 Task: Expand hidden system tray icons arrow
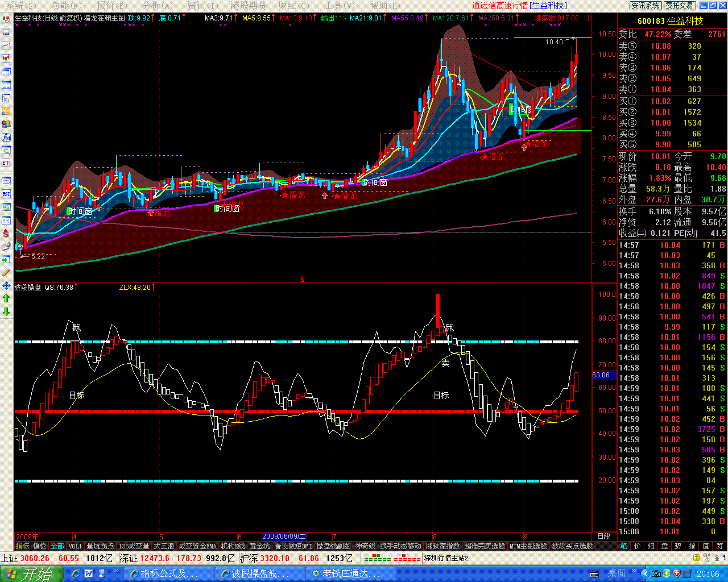click(x=645, y=573)
